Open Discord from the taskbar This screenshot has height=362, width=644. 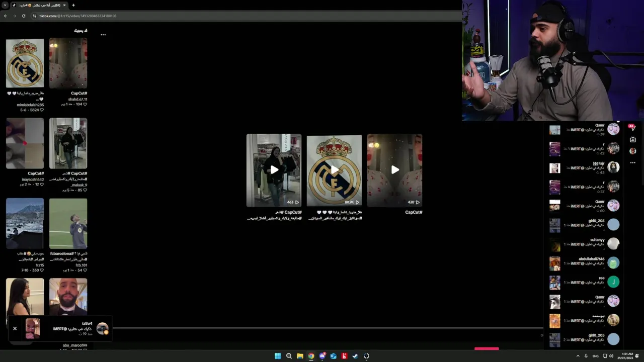click(322, 356)
